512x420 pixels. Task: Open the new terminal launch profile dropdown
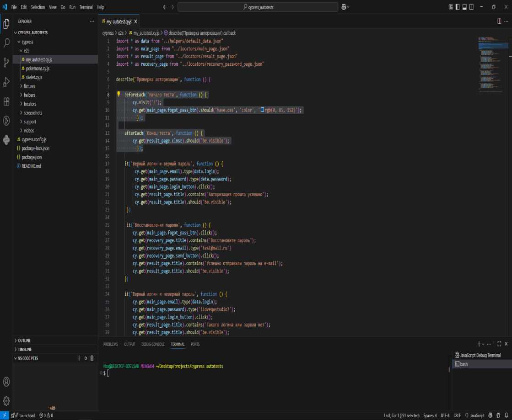tap(483, 344)
